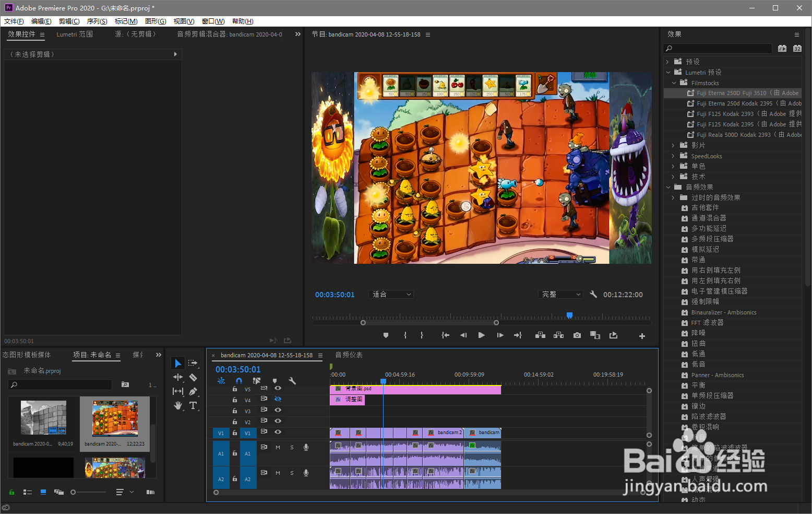The image size is (812, 514).
Task: Open playback resolution 完整 dropdown
Action: coord(560,295)
